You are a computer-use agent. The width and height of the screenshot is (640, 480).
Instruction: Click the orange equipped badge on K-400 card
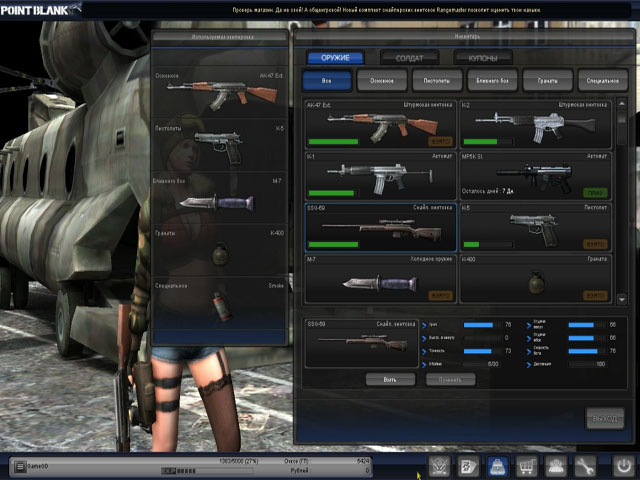click(x=595, y=295)
